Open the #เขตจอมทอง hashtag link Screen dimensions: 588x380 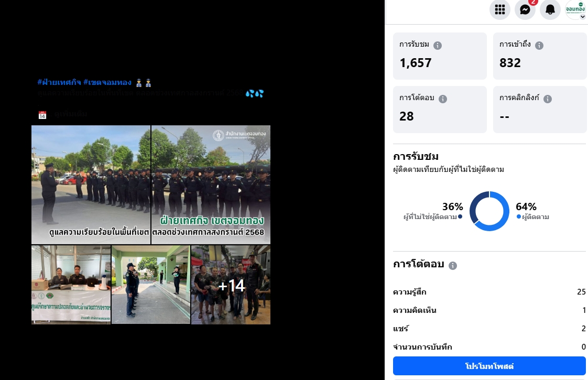(107, 82)
